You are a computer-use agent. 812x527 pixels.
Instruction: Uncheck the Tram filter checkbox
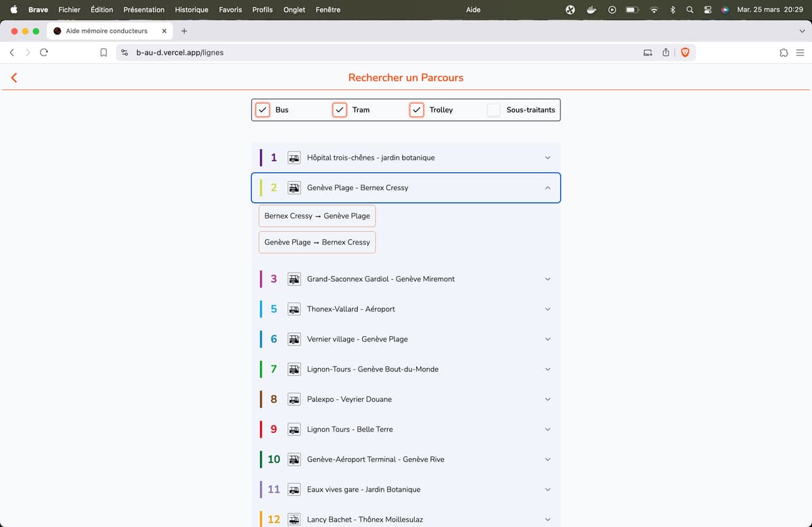click(340, 110)
